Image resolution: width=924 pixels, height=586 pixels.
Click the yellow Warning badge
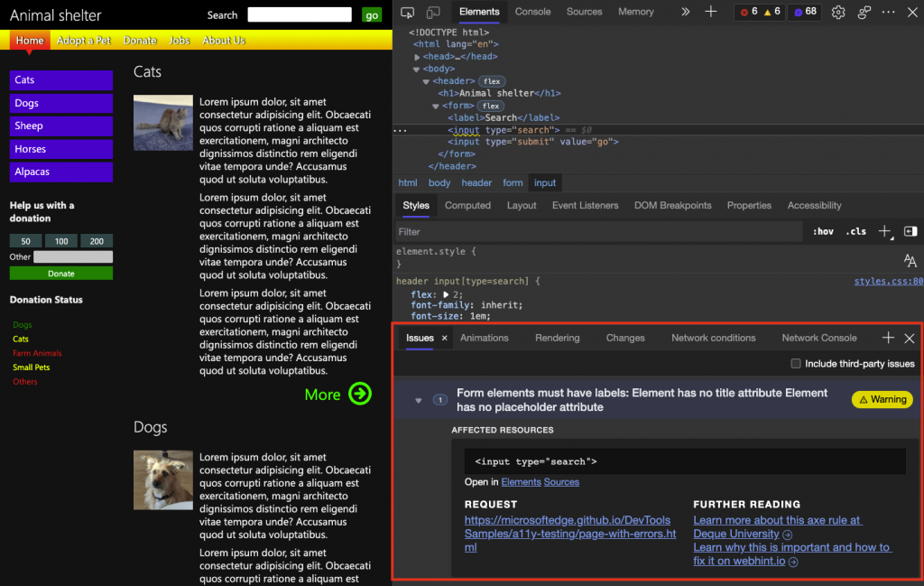[x=882, y=400]
